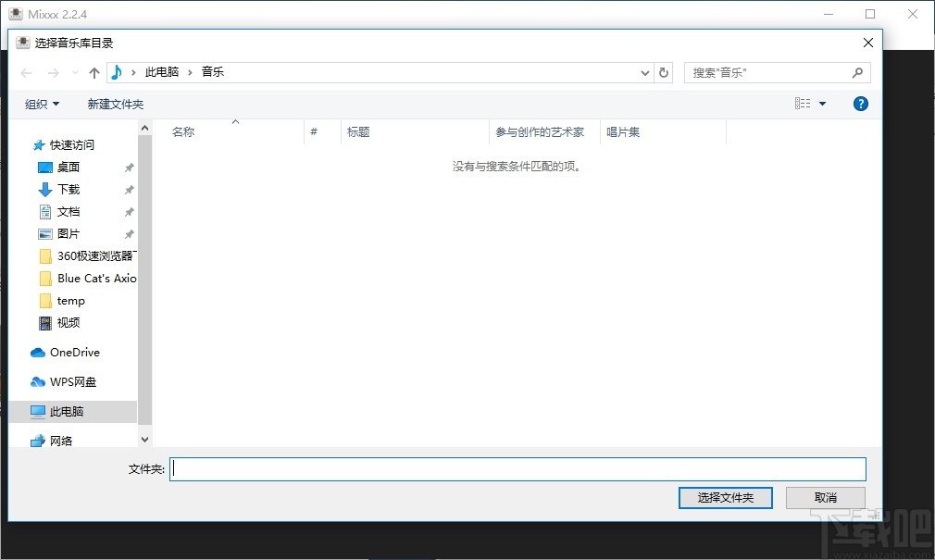Image resolution: width=935 pixels, height=560 pixels.
Task: Click the search magnifier in the search box
Action: tap(856, 72)
